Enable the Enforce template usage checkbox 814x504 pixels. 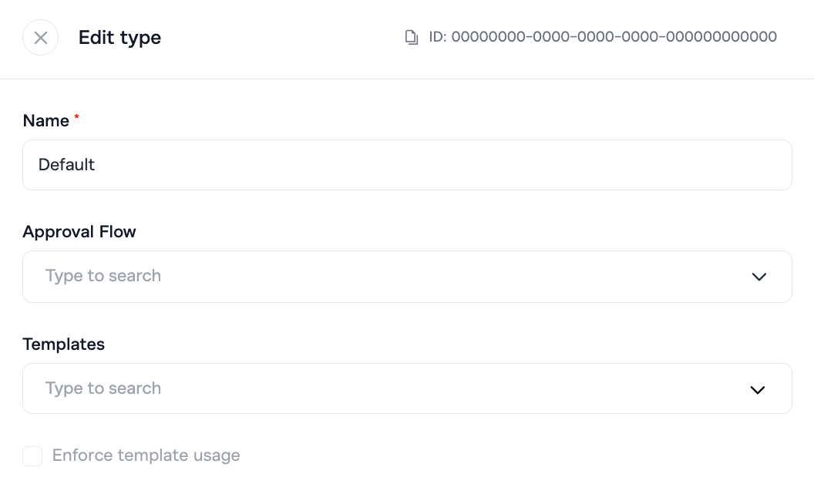pos(32,456)
